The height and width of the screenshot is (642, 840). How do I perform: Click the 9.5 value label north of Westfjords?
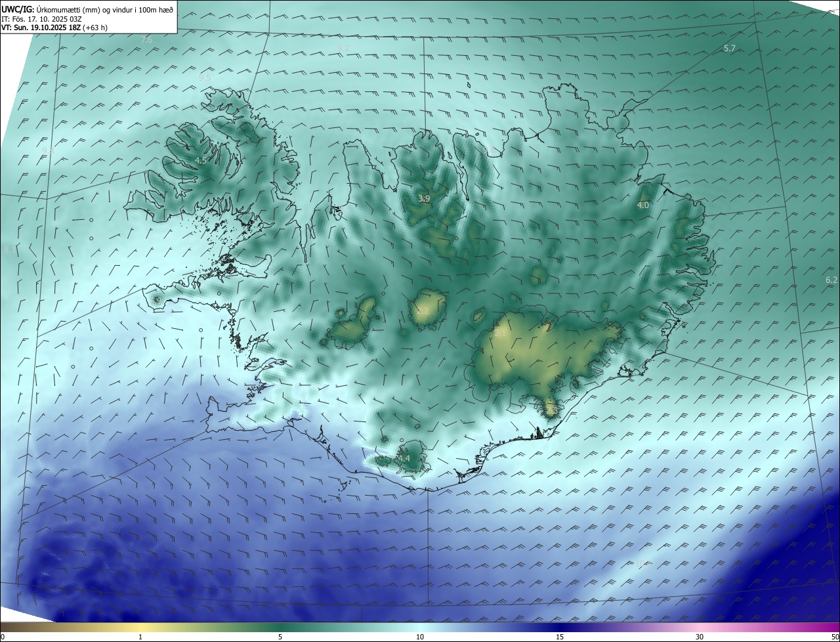(205, 77)
